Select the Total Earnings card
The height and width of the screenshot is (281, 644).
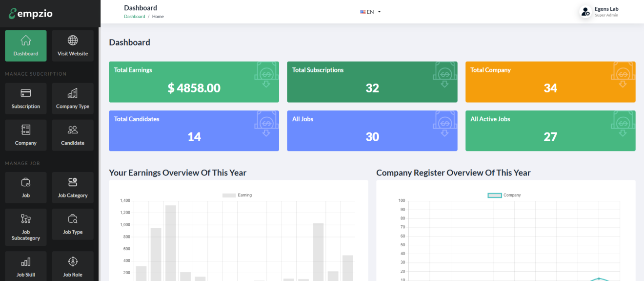tap(194, 82)
